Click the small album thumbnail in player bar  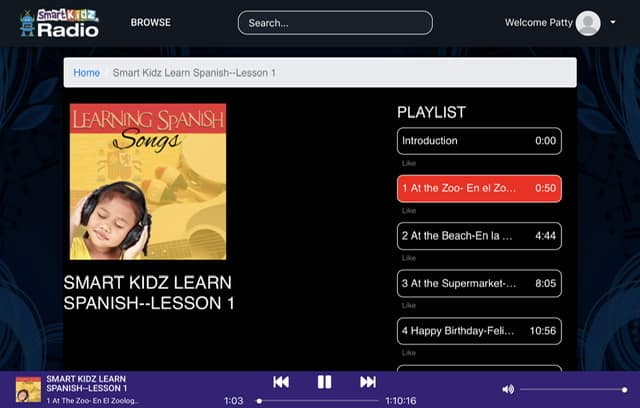(x=28, y=390)
